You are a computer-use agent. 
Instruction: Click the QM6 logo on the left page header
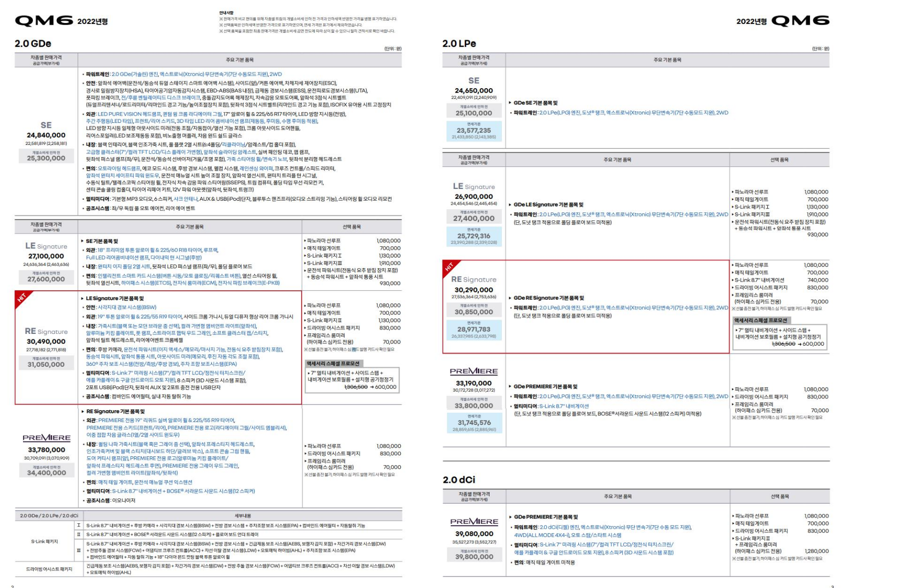tap(44, 21)
